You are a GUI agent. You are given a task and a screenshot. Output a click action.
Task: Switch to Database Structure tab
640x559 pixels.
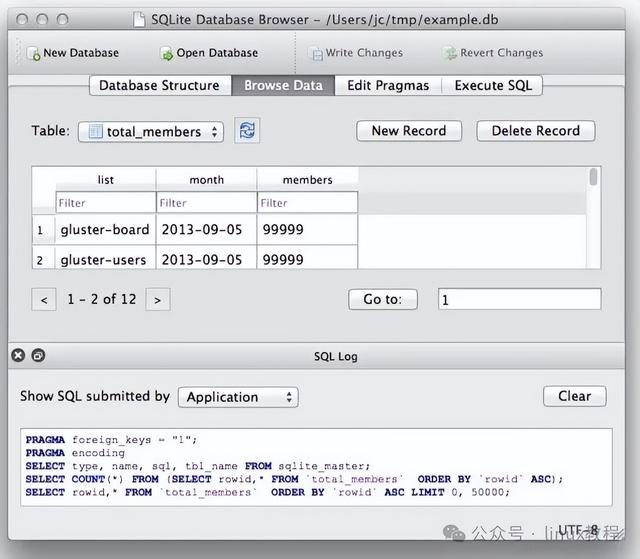point(160,85)
